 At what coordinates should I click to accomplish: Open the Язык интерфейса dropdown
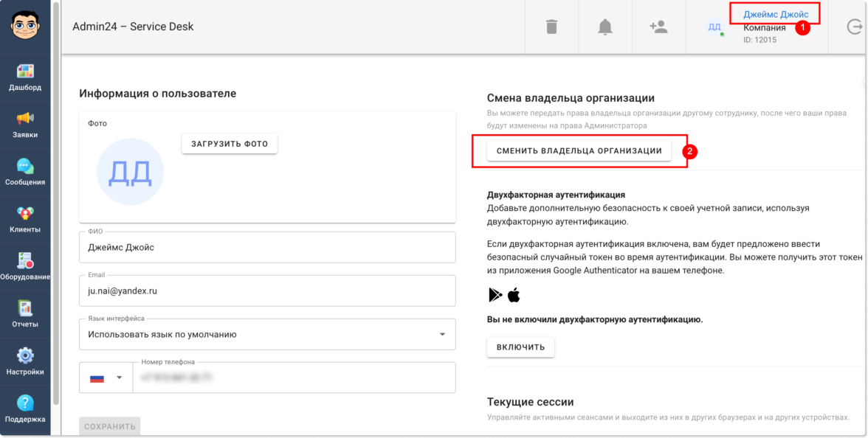pyautogui.click(x=267, y=334)
